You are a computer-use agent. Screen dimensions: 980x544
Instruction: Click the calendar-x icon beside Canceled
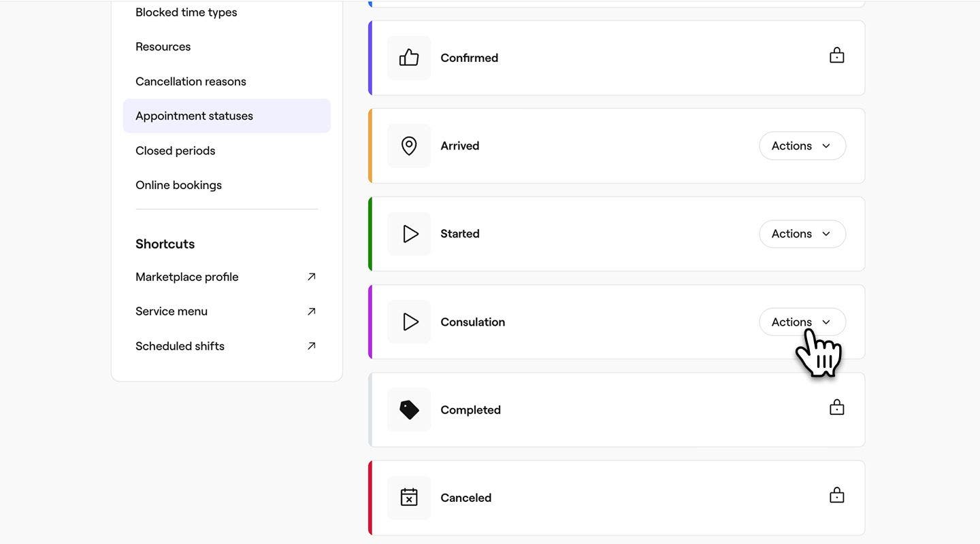click(x=409, y=498)
